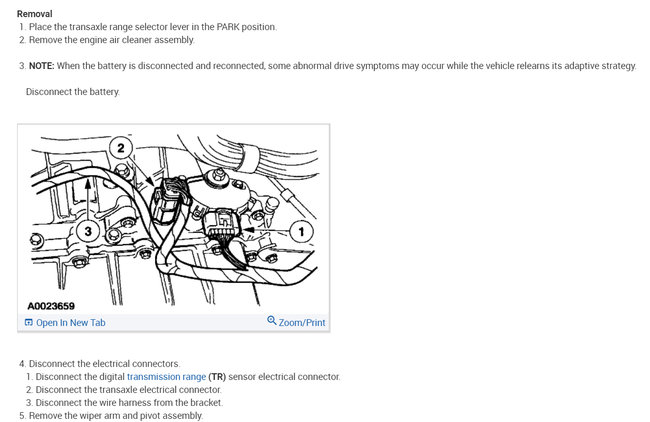Click step 1 about PARK position

pyautogui.click(x=148, y=27)
